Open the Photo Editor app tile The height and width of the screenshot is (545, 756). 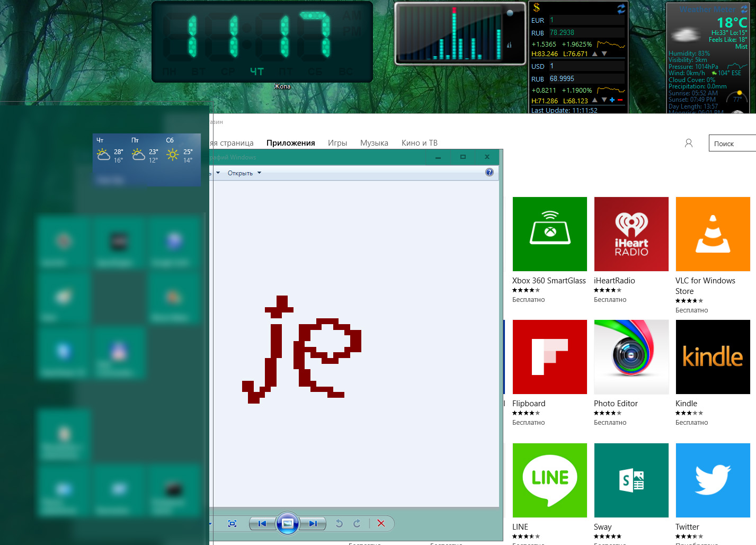click(631, 357)
